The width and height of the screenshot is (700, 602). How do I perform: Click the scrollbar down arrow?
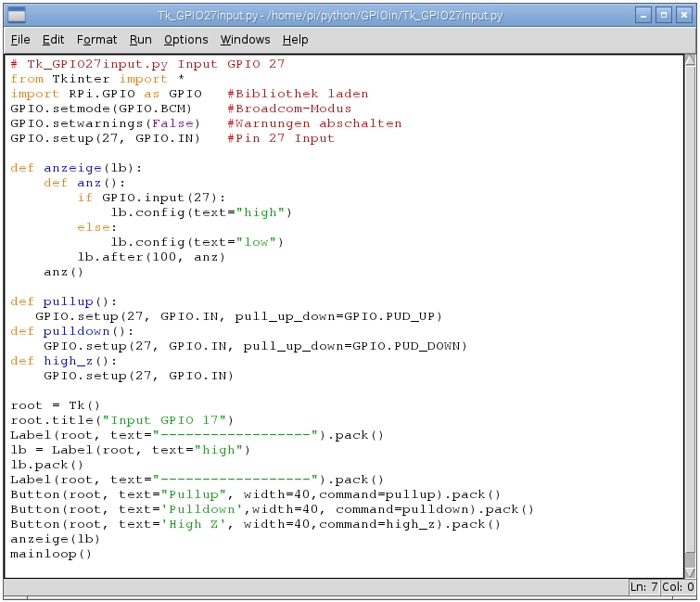689,572
